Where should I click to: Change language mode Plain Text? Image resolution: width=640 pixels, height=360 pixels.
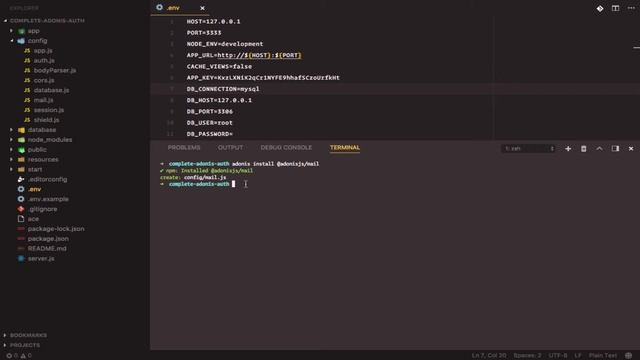coord(603,356)
